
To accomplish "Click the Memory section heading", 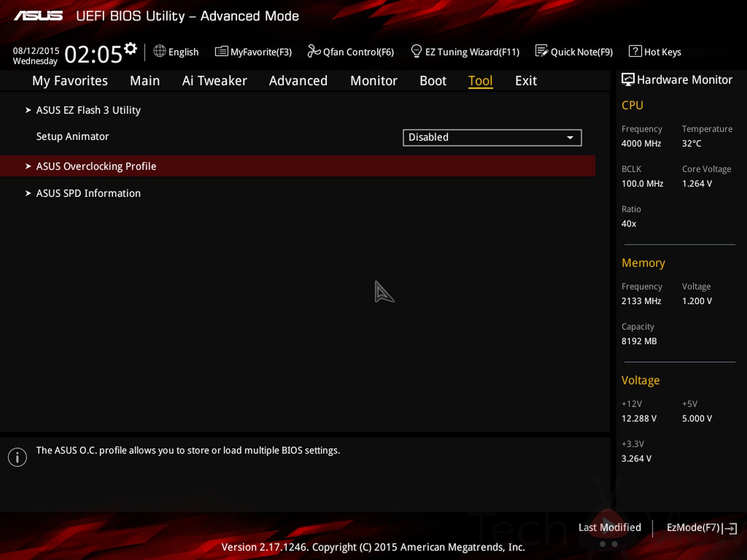I will [x=643, y=263].
